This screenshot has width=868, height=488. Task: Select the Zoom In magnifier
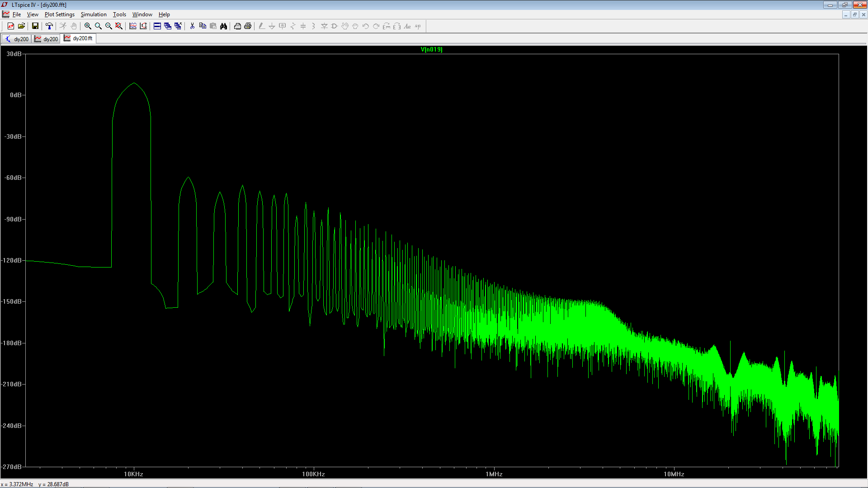(88, 26)
